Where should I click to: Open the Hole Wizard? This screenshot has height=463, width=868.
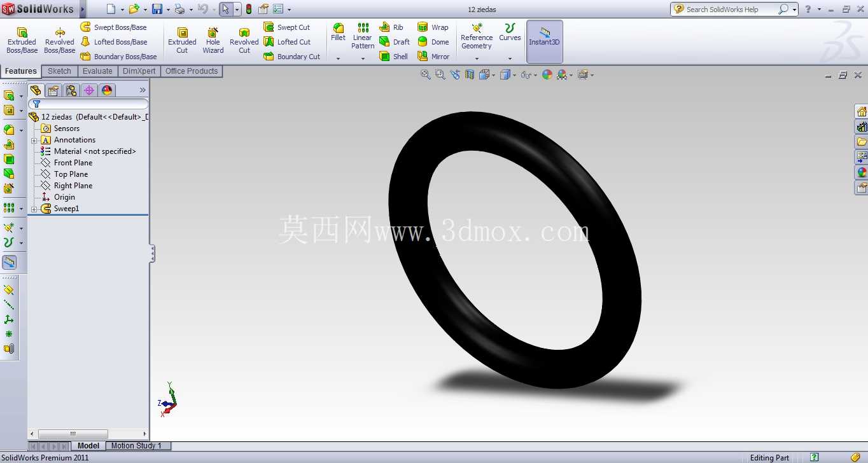click(x=213, y=41)
